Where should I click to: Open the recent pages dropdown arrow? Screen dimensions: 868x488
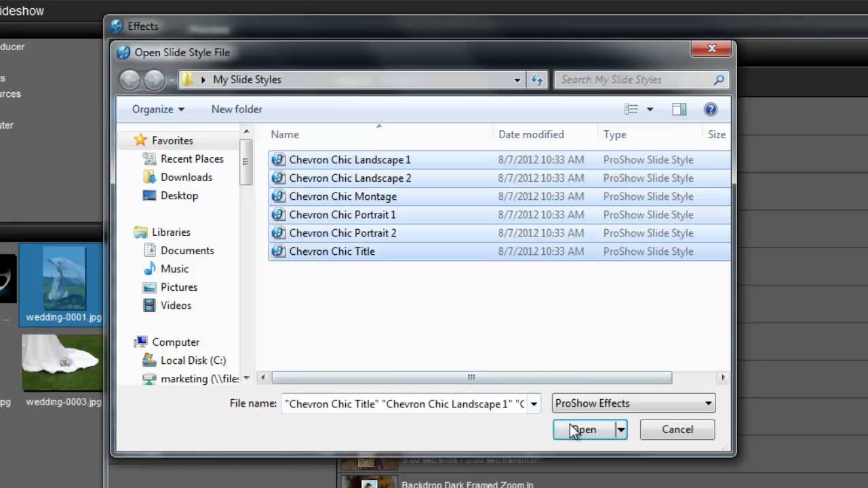tap(171, 80)
